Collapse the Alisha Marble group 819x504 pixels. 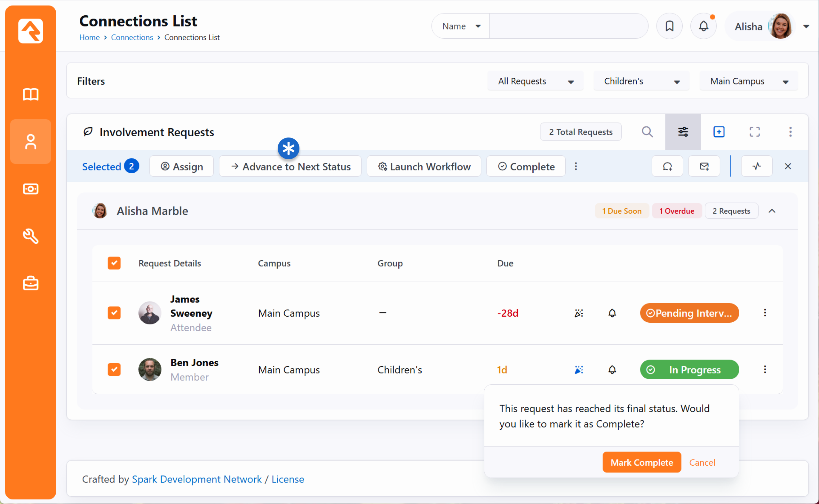[772, 211]
